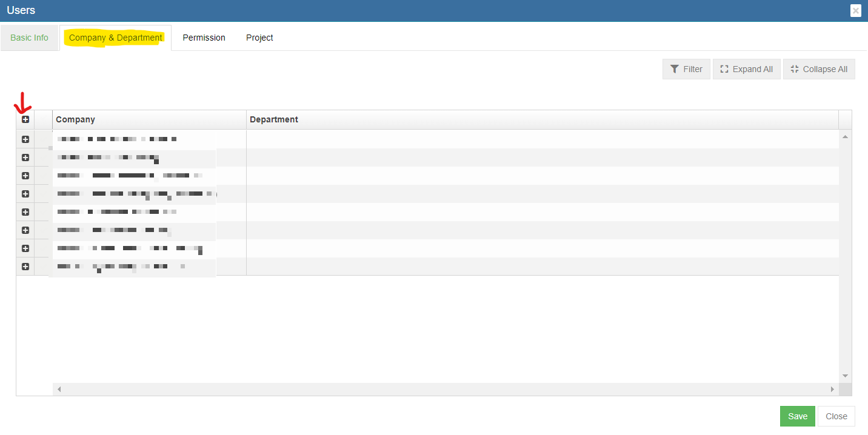Viewport: 868px width, 435px height.
Task: Select the Company & Department tab
Action: click(115, 38)
